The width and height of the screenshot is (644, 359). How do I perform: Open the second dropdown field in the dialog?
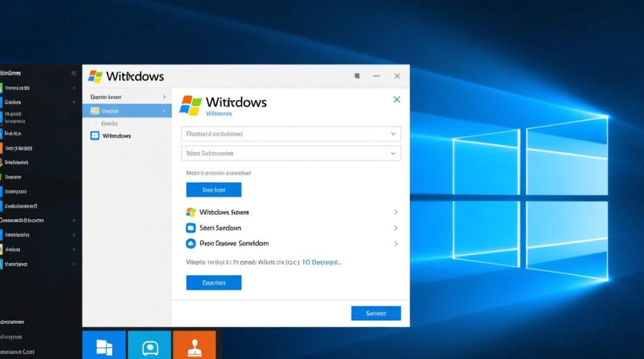point(291,154)
